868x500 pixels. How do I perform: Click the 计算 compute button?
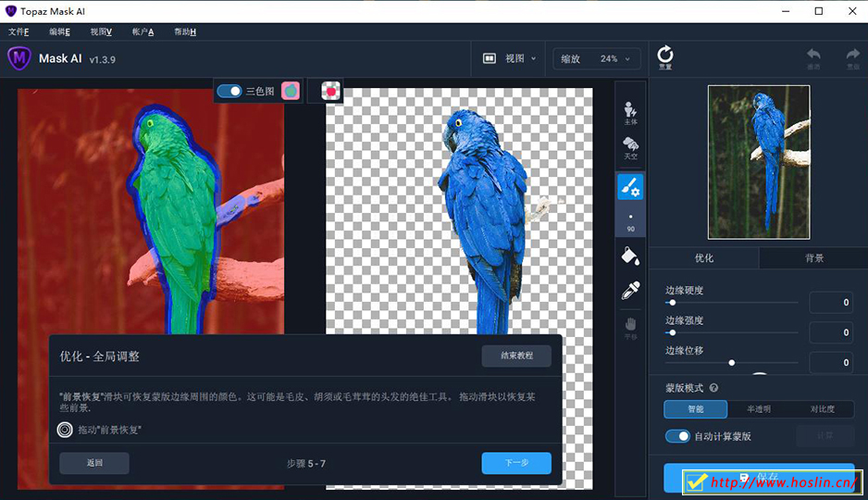(x=825, y=436)
